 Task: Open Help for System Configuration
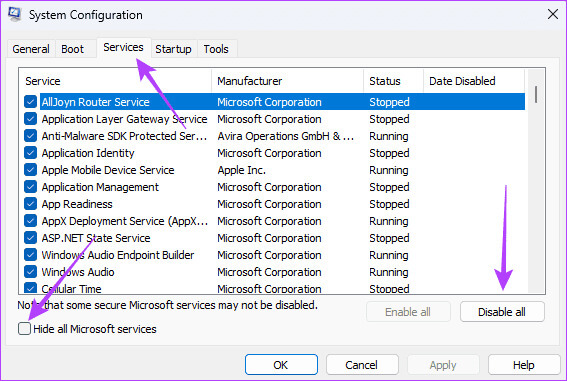pyautogui.click(x=524, y=365)
